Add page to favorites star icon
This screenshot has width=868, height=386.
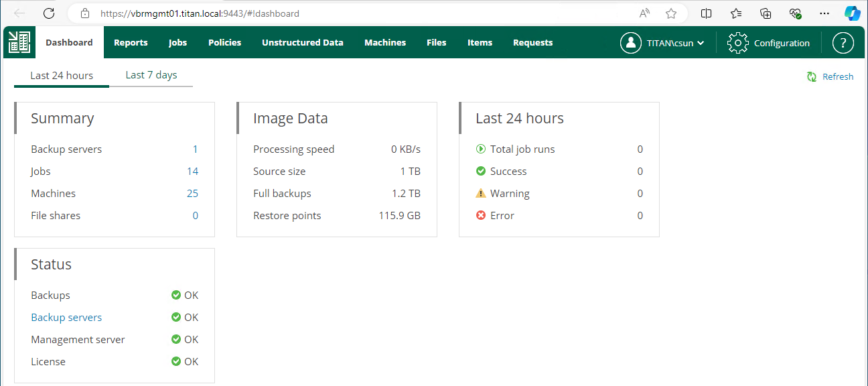671,13
